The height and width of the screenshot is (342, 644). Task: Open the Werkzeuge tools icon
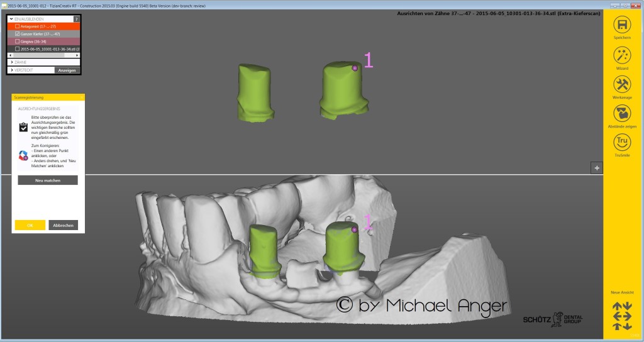[x=622, y=85]
